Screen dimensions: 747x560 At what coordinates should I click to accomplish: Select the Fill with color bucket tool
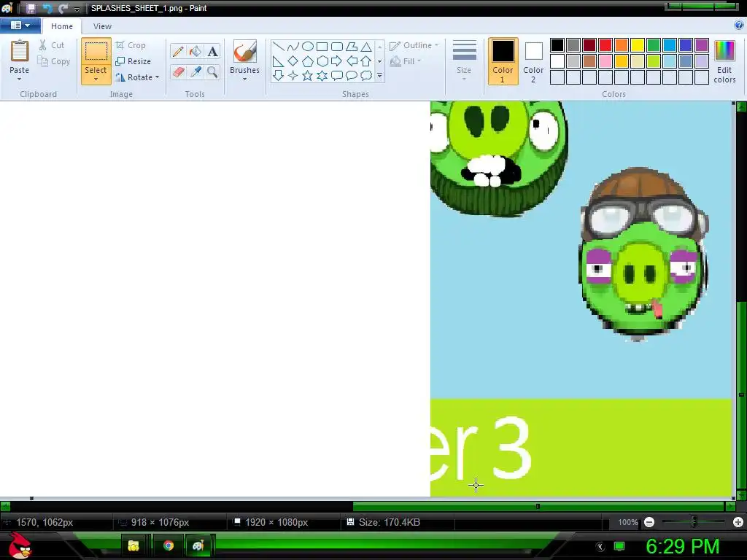tap(196, 52)
